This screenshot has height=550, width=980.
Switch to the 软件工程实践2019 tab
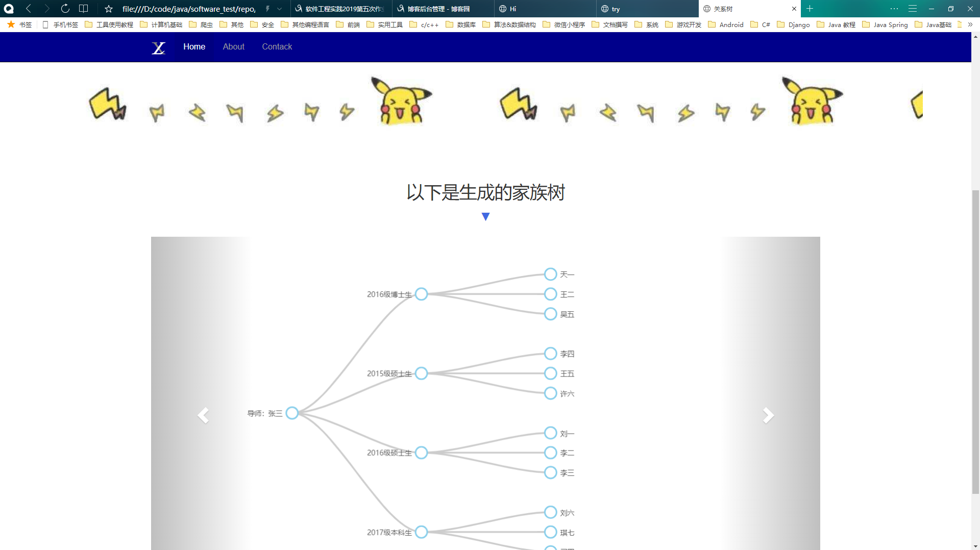click(x=341, y=9)
